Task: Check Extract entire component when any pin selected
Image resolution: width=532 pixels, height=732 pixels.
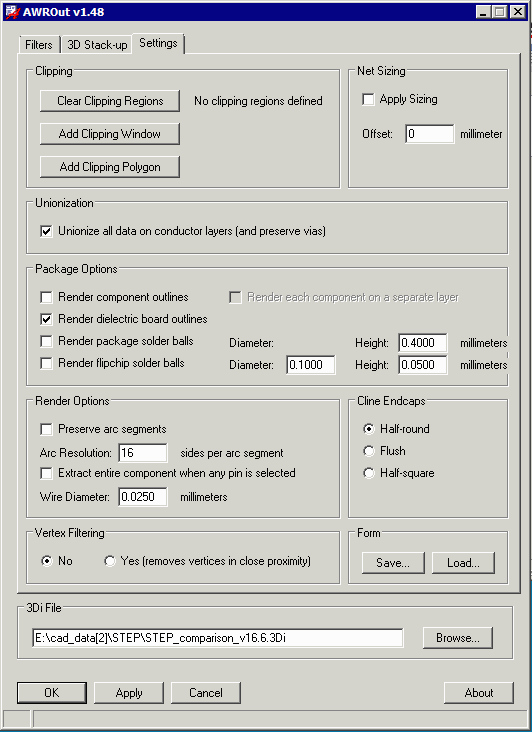Action: (46, 473)
